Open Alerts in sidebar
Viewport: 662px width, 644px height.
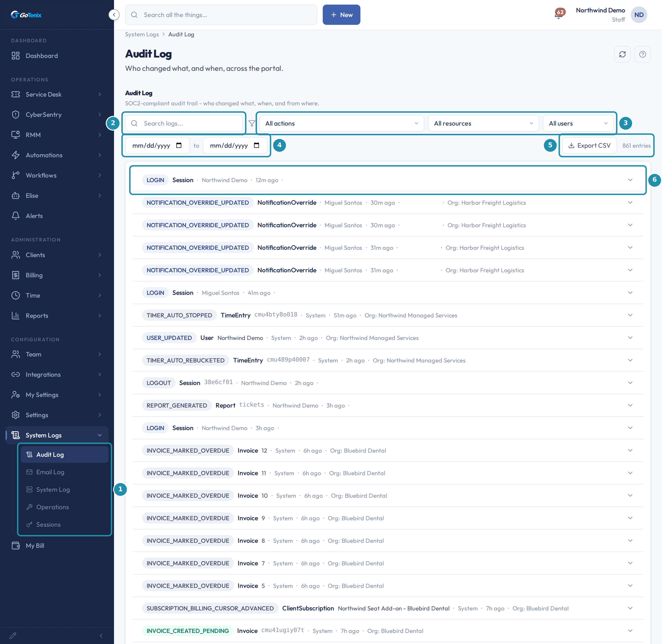[x=57, y=216]
